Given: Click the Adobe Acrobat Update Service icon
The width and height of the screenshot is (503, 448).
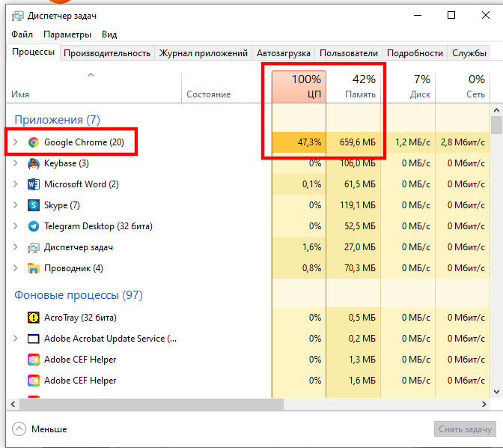Looking at the screenshot, I should [34, 339].
